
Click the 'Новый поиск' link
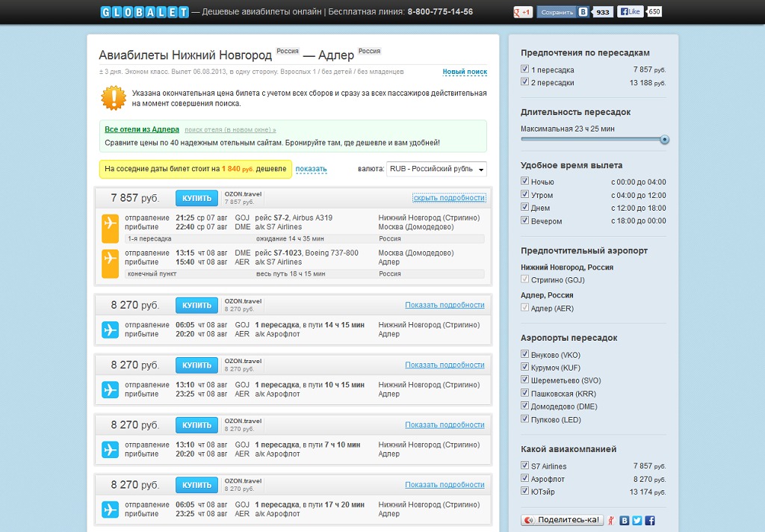(464, 72)
